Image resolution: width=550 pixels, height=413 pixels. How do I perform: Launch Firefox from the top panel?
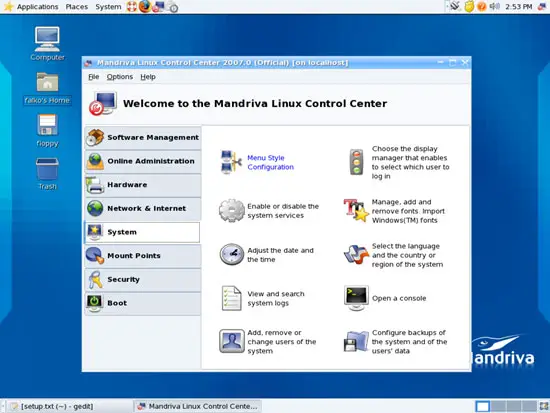click(x=145, y=6)
